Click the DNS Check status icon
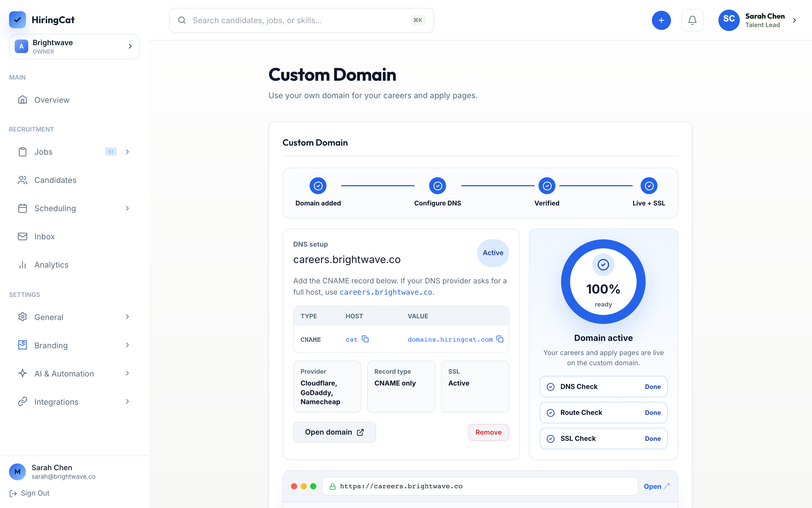 tap(551, 387)
